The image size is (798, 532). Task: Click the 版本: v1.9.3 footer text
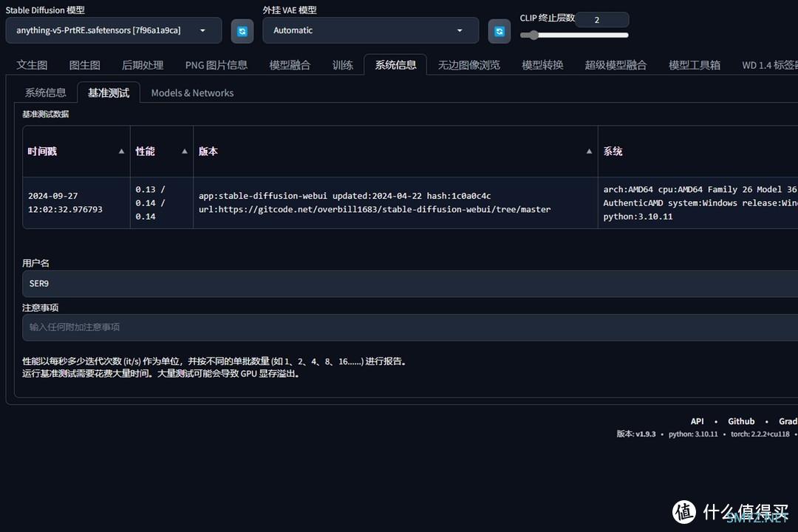coord(636,434)
